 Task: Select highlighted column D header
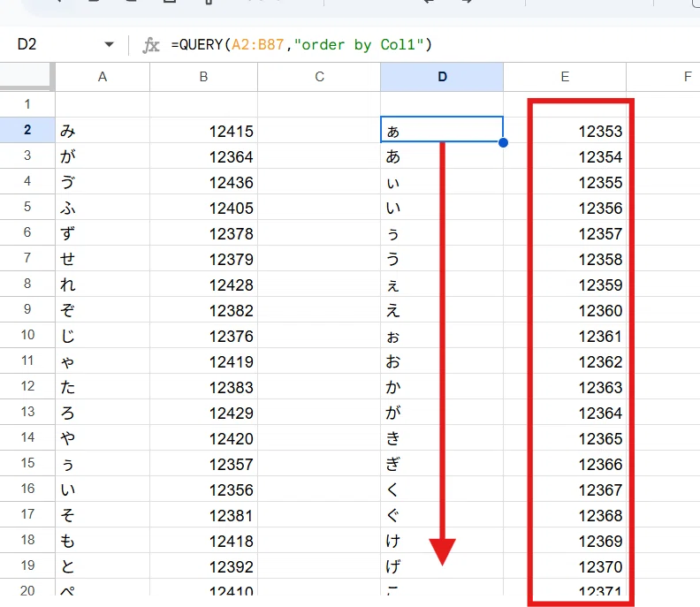[442, 77]
